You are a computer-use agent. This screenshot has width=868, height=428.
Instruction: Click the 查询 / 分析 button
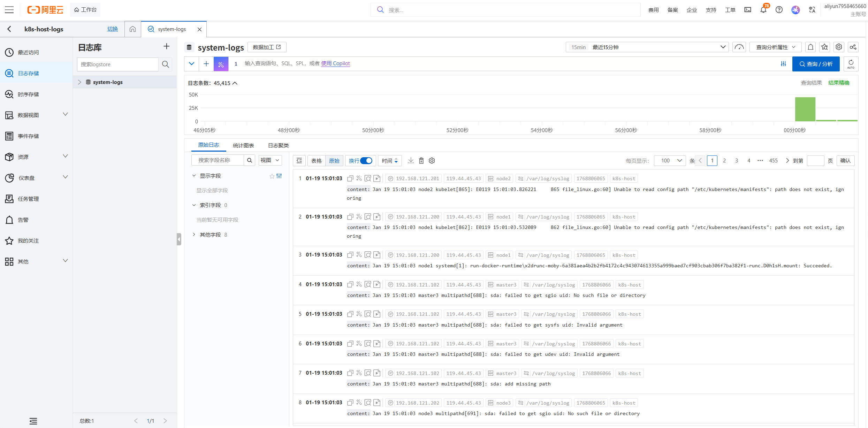pos(816,64)
